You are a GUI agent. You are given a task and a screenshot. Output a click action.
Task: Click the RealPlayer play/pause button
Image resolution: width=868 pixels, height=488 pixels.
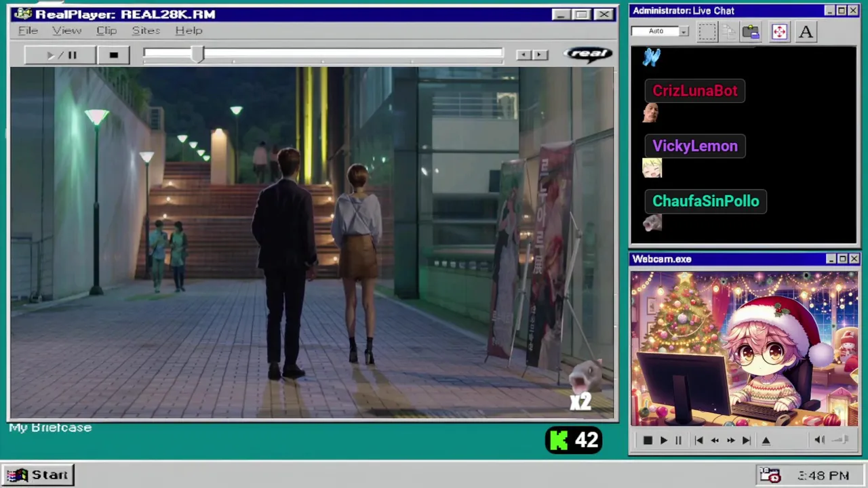coord(60,55)
